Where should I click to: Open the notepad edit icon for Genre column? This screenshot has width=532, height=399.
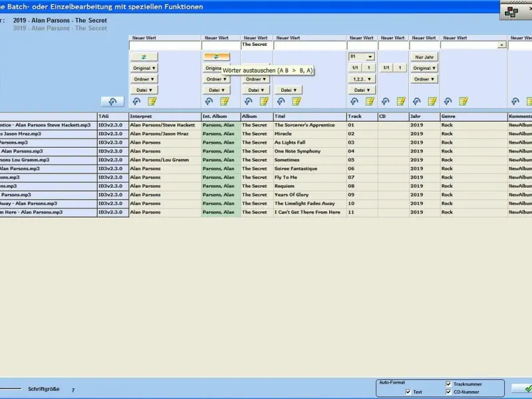[x=464, y=101]
